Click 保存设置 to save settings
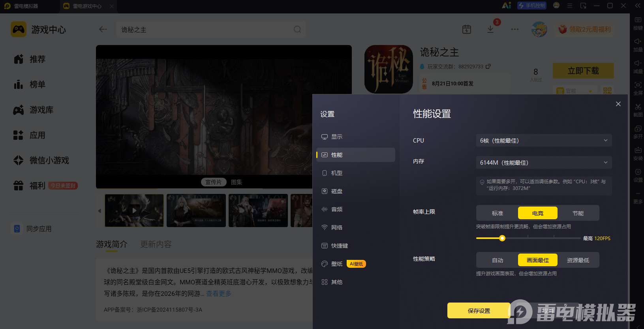 pos(479,311)
